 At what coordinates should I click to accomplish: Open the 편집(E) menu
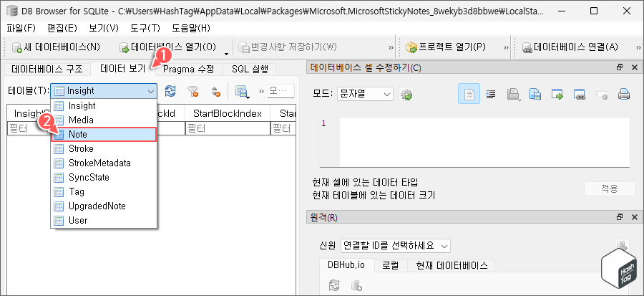point(62,29)
